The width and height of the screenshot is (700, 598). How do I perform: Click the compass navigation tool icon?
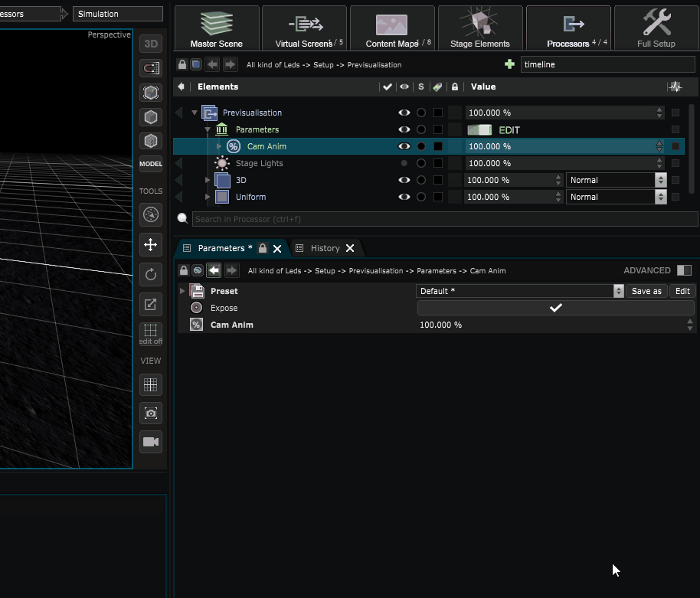151,214
